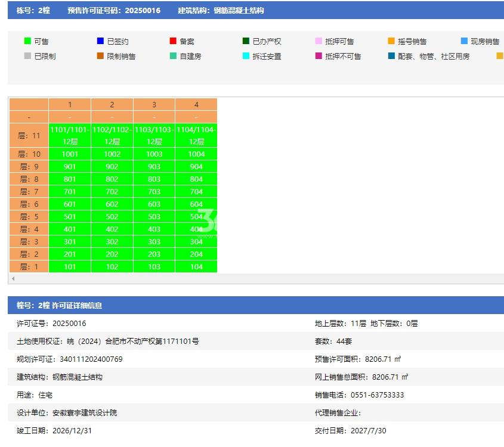Click the sales phone 0551-63753333
The height and width of the screenshot is (447, 504).
click(x=377, y=395)
